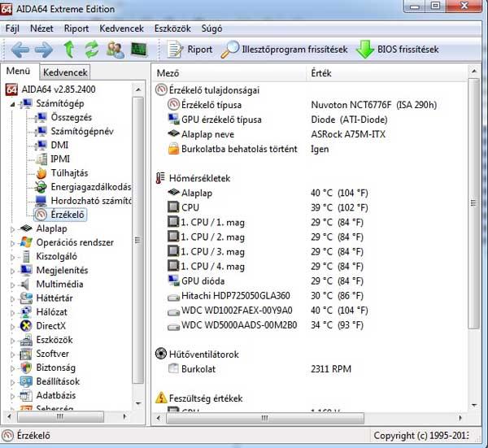The width and height of the screenshot is (488, 448).
Task: Collapse the Számítógép tree node
Action: 12,104
